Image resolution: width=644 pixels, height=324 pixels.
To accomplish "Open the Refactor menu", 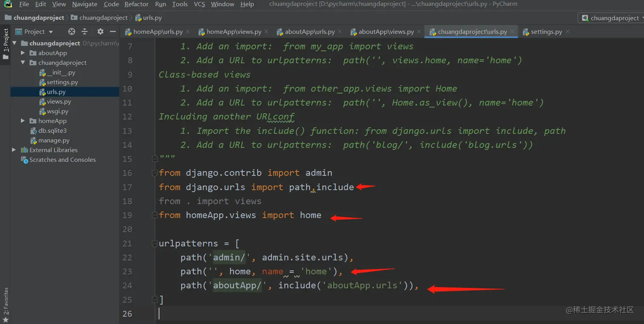I will [x=137, y=4].
